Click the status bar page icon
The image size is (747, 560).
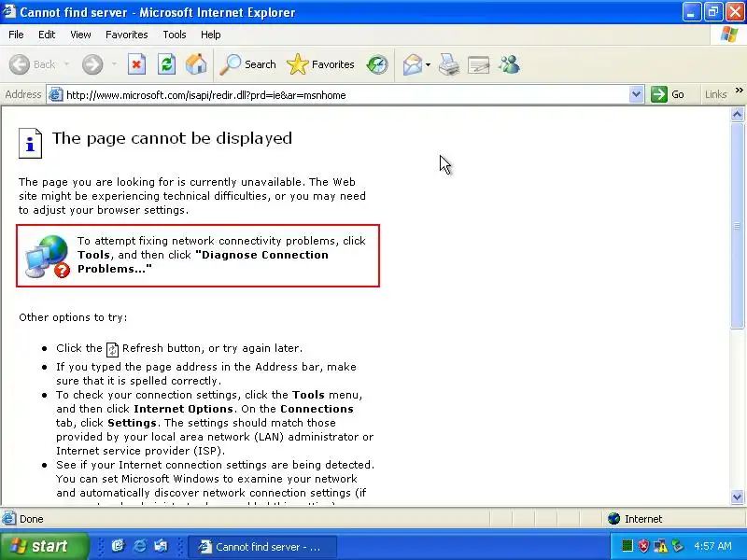click(x=8, y=519)
